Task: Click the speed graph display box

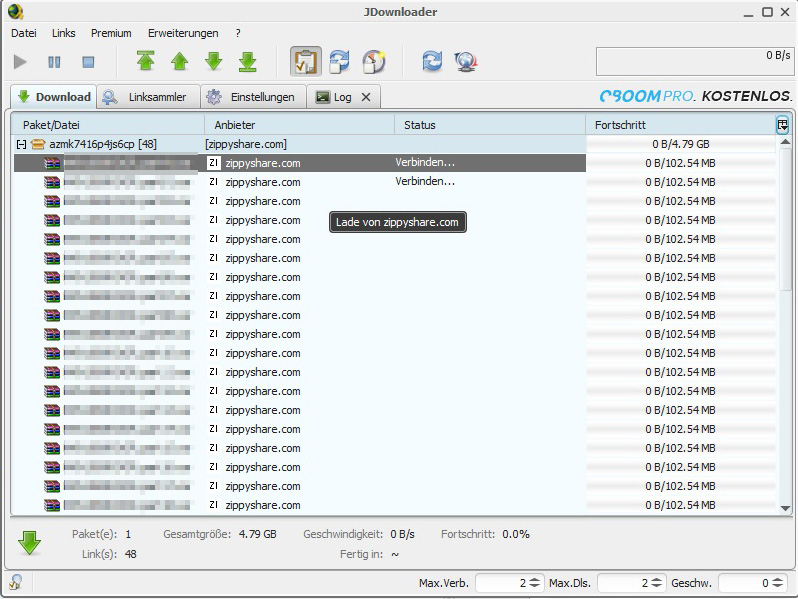Action: pos(694,61)
